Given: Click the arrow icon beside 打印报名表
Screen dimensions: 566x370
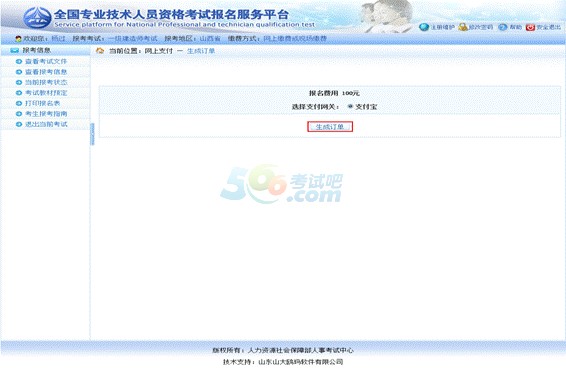Looking at the screenshot, I should click(x=19, y=103).
